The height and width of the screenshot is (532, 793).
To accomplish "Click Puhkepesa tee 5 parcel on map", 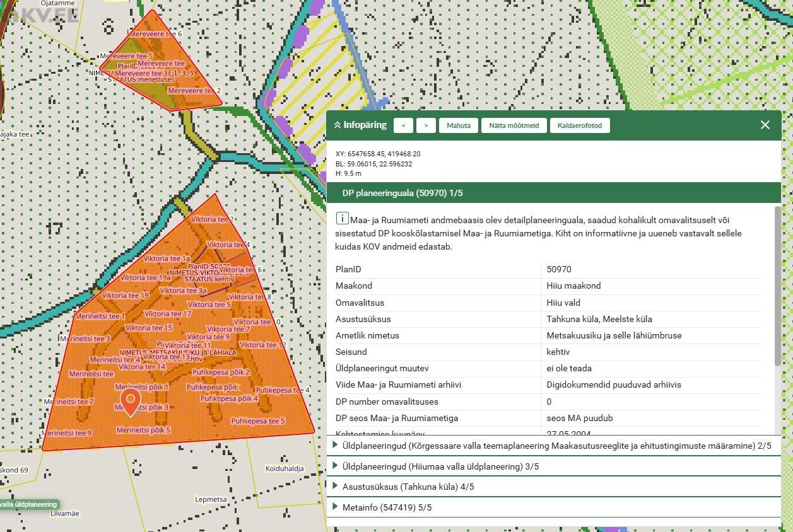I will pyautogui.click(x=257, y=421).
